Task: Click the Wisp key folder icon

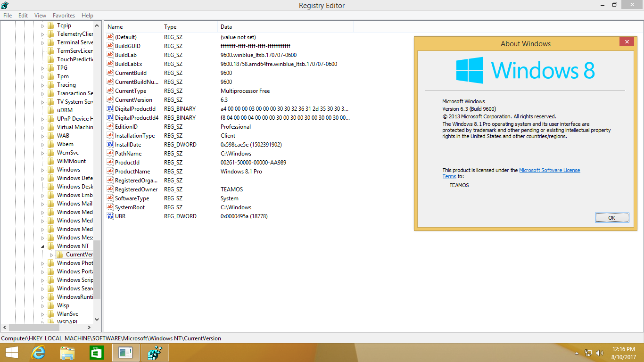Action: tap(50, 305)
